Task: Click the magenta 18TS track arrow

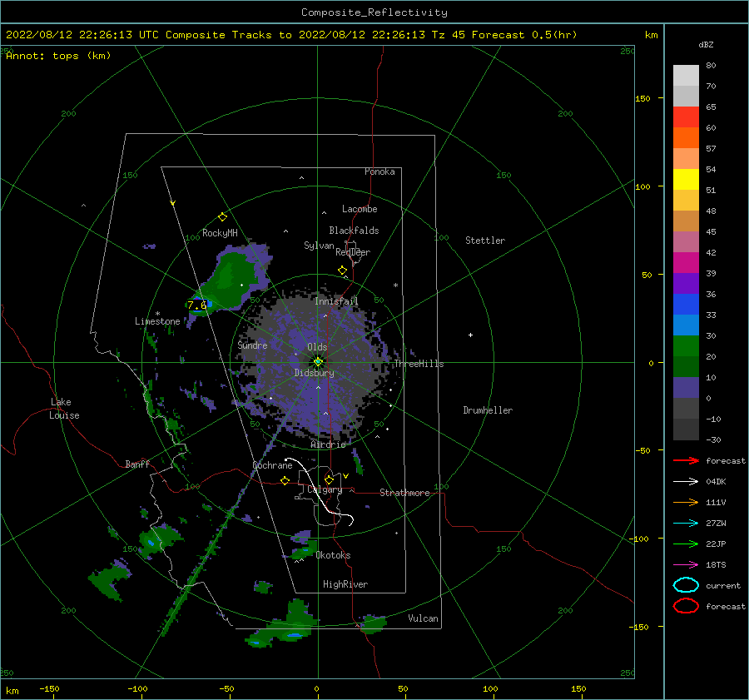Action: [686, 565]
